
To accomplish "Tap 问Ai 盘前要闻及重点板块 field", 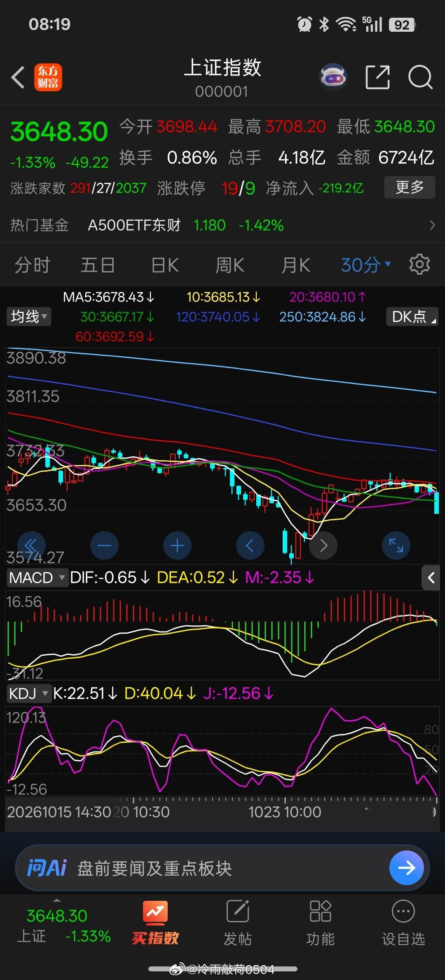I will [x=222, y=868].
